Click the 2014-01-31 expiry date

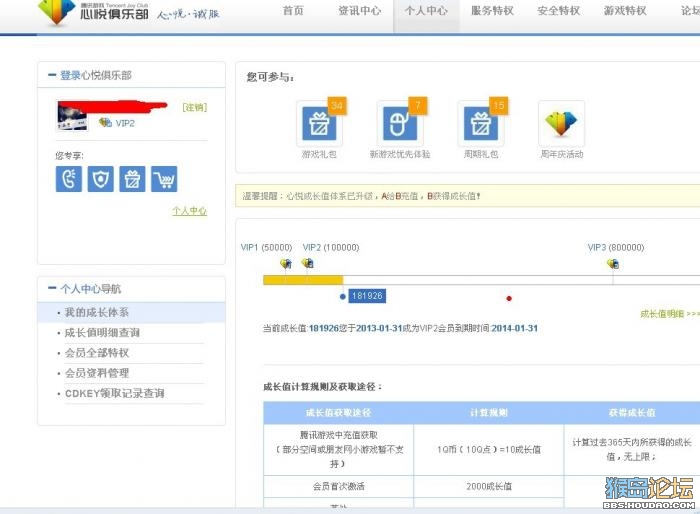(514, 328)
